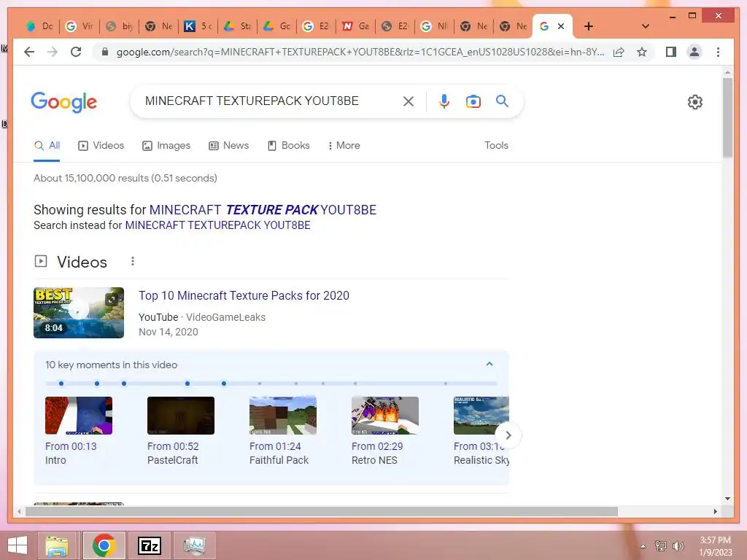The image size is (747, 560).
Task: Click the browser address bar URL
Action: (x=360, y=52)
